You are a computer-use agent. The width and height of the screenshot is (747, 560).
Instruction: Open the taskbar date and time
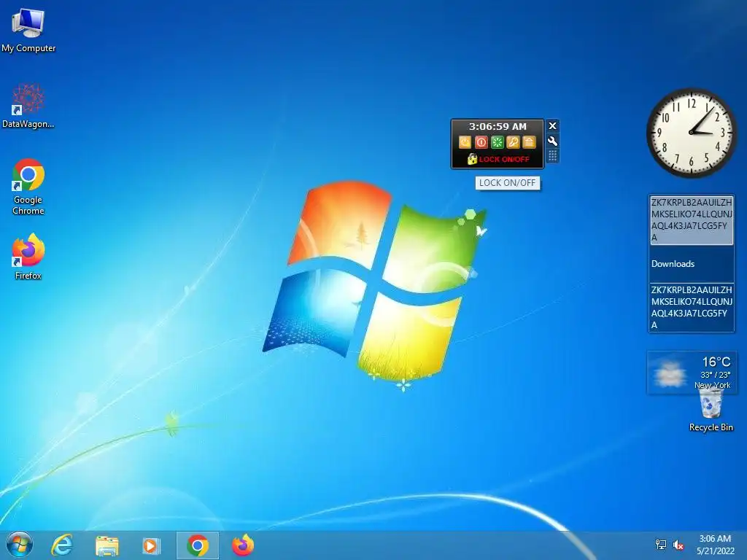(715, 545)
